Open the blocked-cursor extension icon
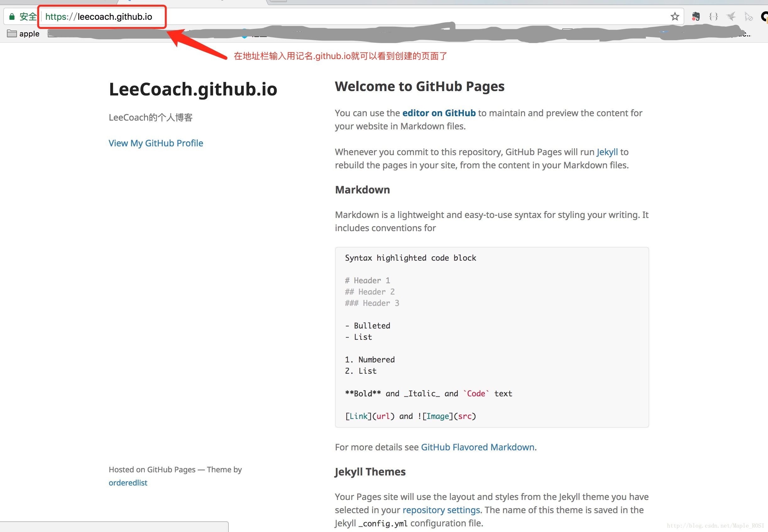The image size is (768, 532). point(749,17)
